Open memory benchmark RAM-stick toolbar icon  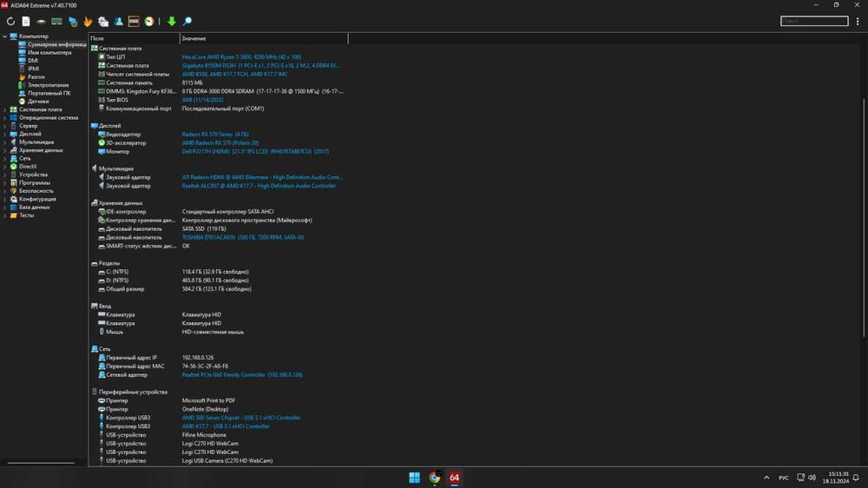56,22
